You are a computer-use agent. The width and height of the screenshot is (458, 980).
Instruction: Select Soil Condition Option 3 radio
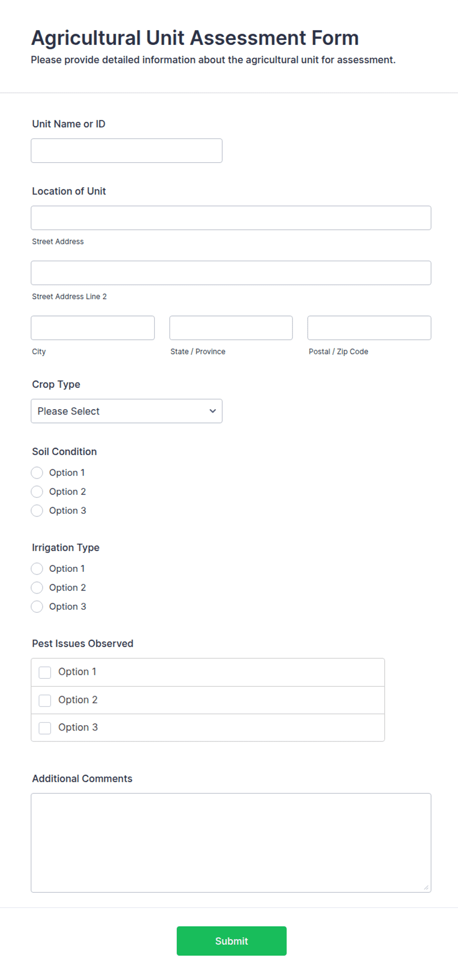37,511
